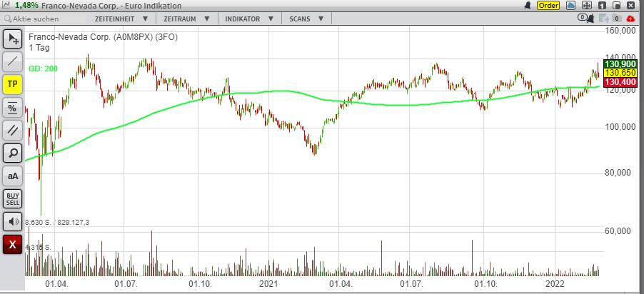The width and height of the screenshot is (644, 294).
Task: Open the BUY SELL order panel
Action: point(13,199)
